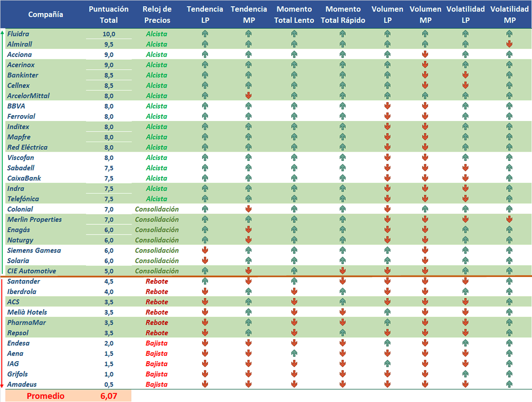Select the Fluidra company name
Viewport: 532px width, 402px height.
(x=19, y=34)
